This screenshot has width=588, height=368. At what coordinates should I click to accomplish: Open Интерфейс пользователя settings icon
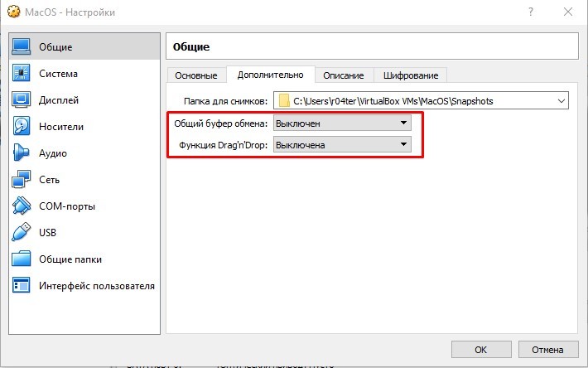22,286
